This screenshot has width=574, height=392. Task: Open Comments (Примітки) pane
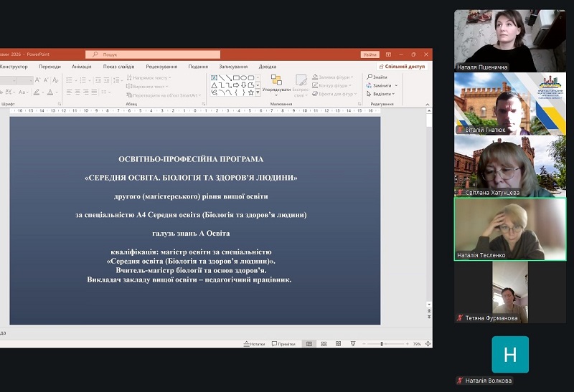(283, 344)
